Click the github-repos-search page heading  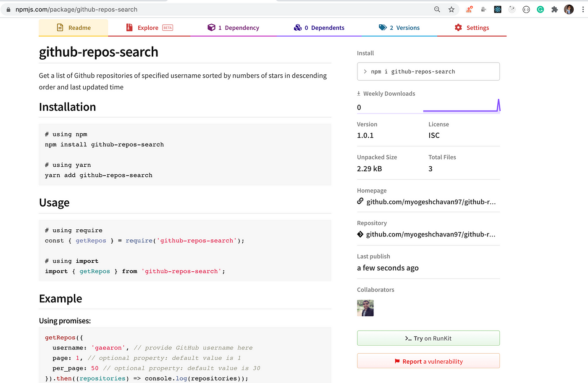pyautogui.click(x=99, y=52)
